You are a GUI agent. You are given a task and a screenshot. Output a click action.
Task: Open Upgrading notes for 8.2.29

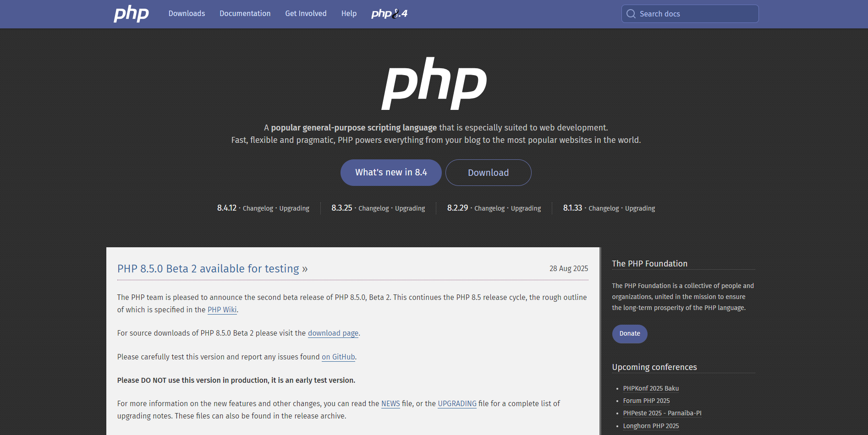[x=526, y=208]
